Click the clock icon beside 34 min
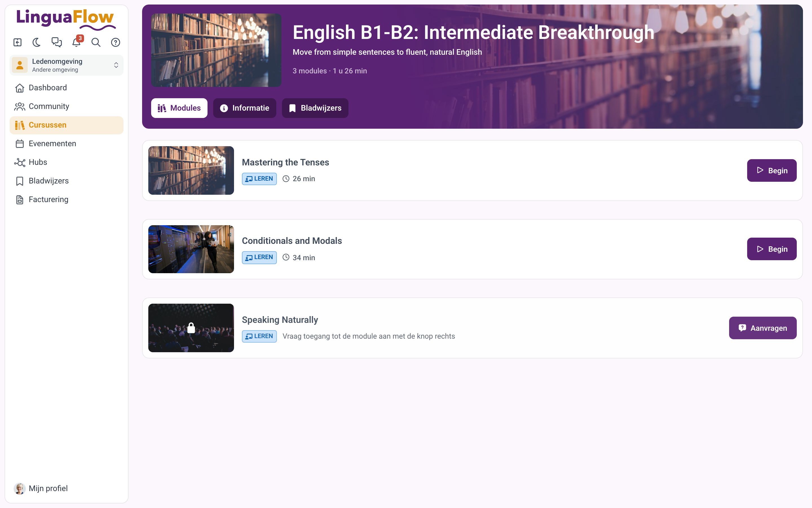Image resolution: width=812 pixels, height=508 pixels. pyautogui.click(x=286, y=257)
